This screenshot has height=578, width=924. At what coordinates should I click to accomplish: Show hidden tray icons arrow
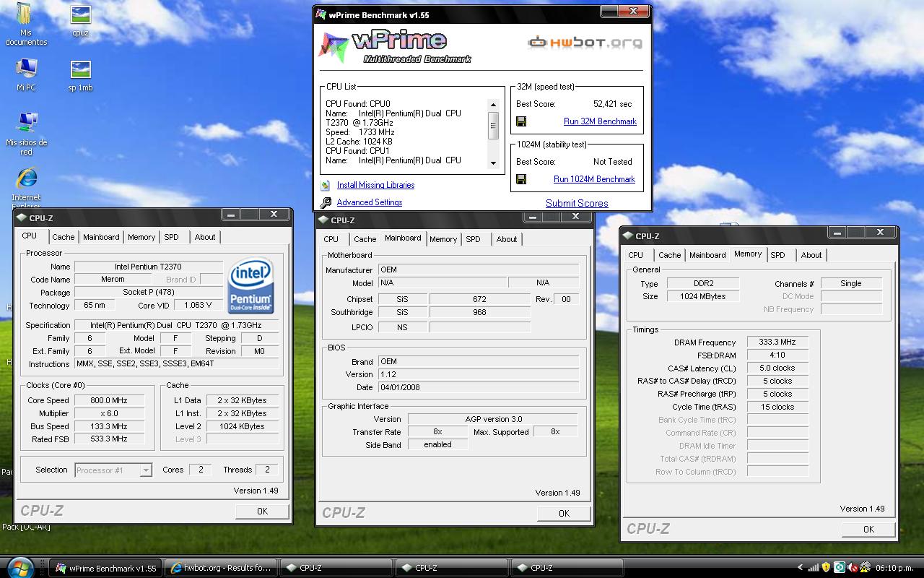(x=800, y=568)
